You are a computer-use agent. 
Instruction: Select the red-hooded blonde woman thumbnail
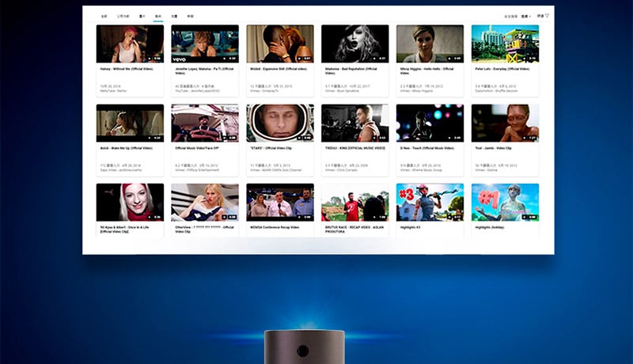130,202
